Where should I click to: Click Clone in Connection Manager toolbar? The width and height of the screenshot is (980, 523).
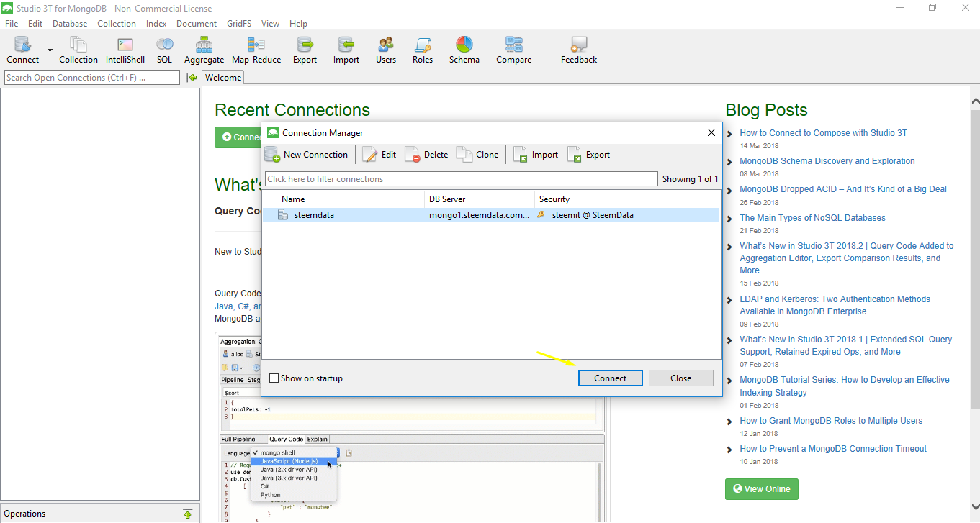478,154
